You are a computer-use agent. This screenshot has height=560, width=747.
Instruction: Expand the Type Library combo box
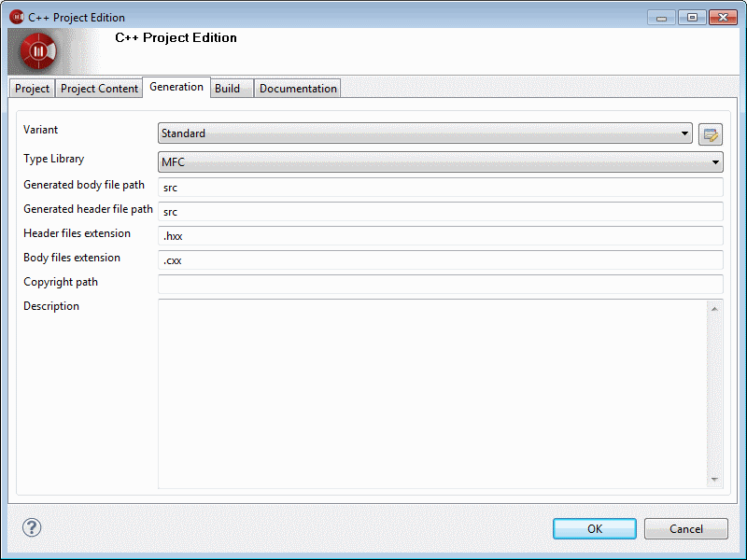(441, 162)
